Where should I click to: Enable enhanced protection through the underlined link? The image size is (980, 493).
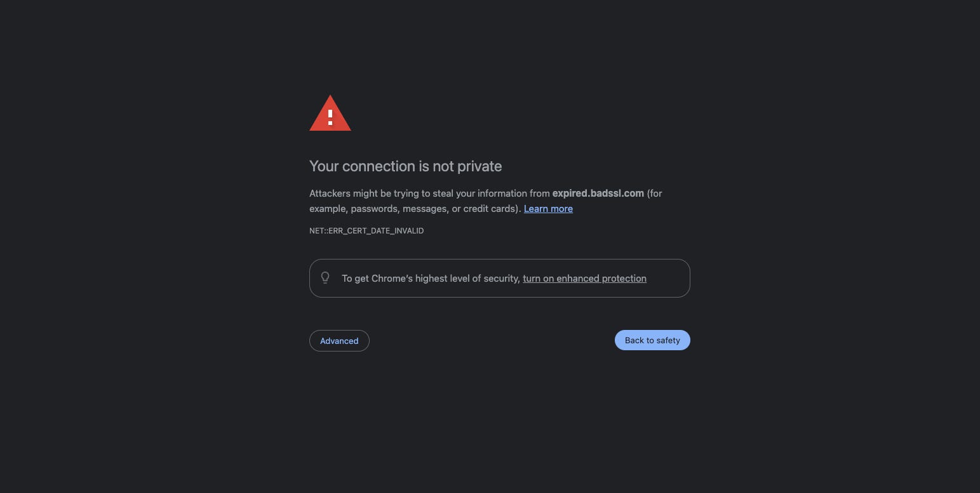pos(584,279)
